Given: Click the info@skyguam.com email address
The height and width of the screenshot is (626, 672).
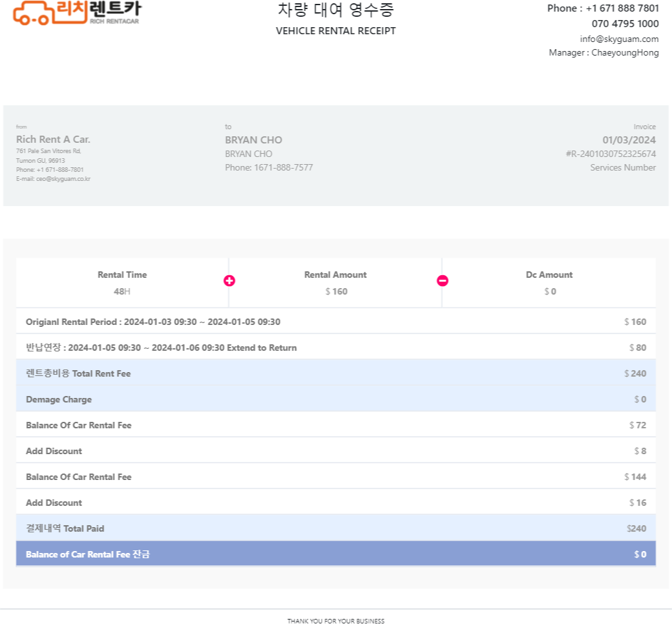Looking at the screenshot, I should click(619, 39).
